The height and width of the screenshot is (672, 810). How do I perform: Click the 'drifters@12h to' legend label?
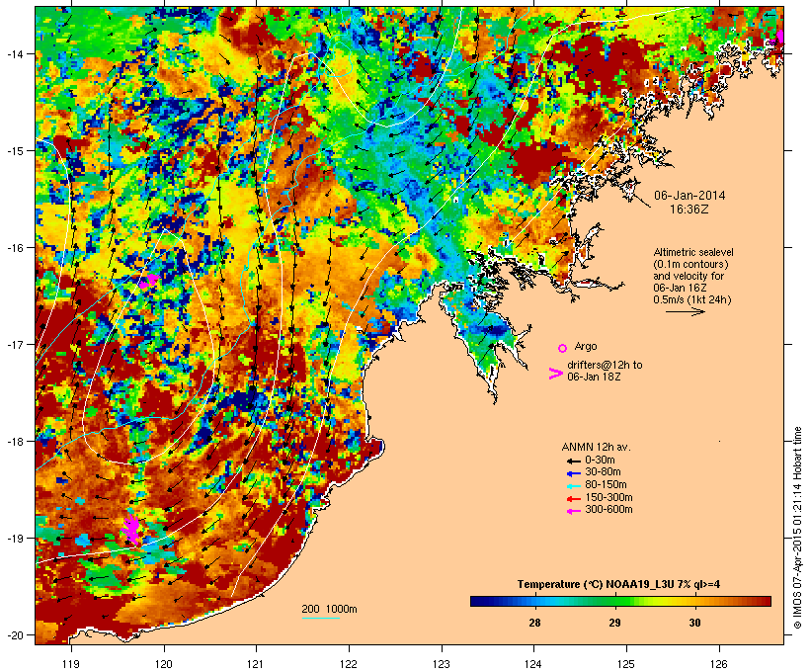coord(605,365)
